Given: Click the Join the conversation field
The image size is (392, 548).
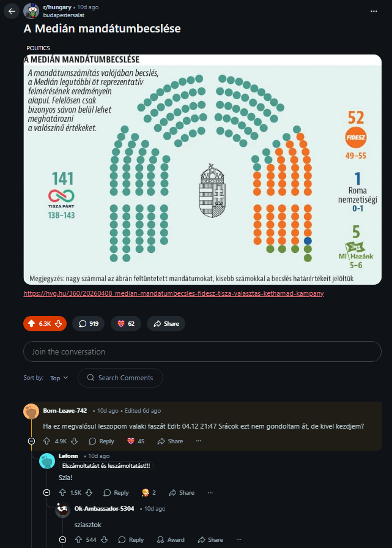Looking at the screenshot, I should [x=196, y=351].
